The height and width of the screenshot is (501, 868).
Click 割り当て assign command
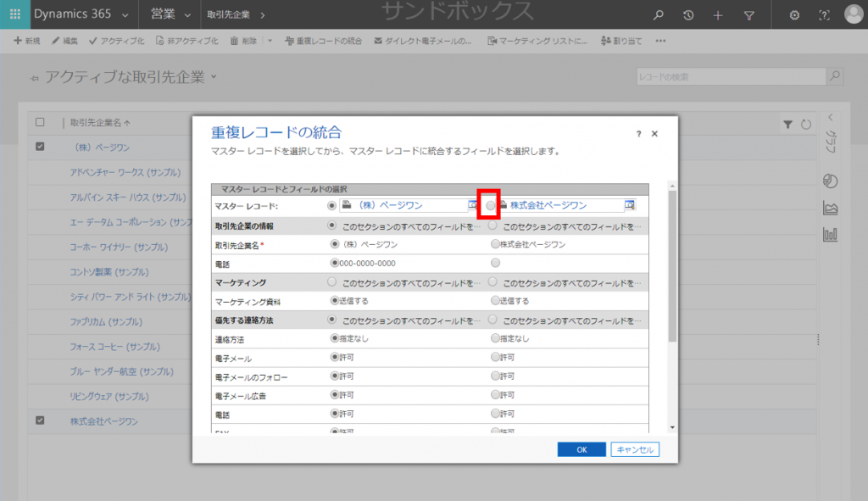pyautogui.click(x=621, y=41)
